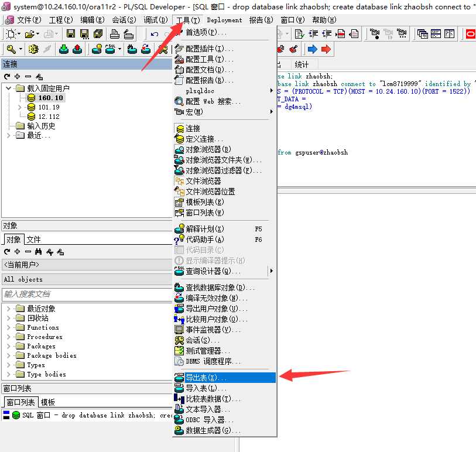Click the indent selection toolbar icon
The height and width of the screenshot is (452, 476).
[x=313, y=34]
